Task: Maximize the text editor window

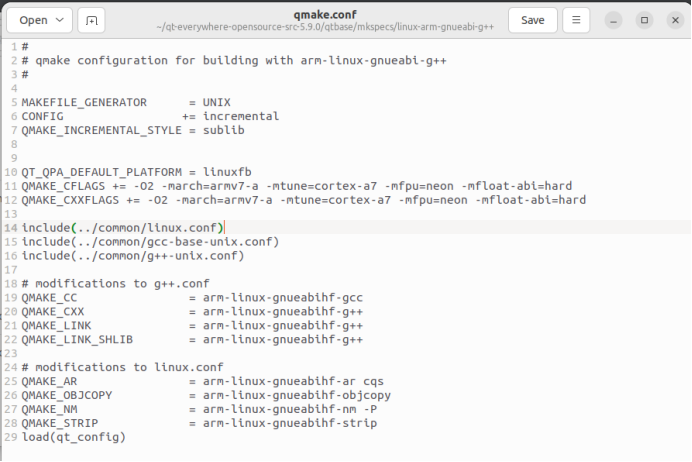Action: (644, 20)
